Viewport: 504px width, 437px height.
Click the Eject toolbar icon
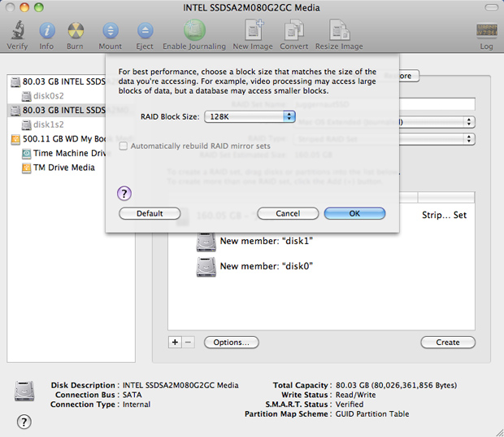145,31
